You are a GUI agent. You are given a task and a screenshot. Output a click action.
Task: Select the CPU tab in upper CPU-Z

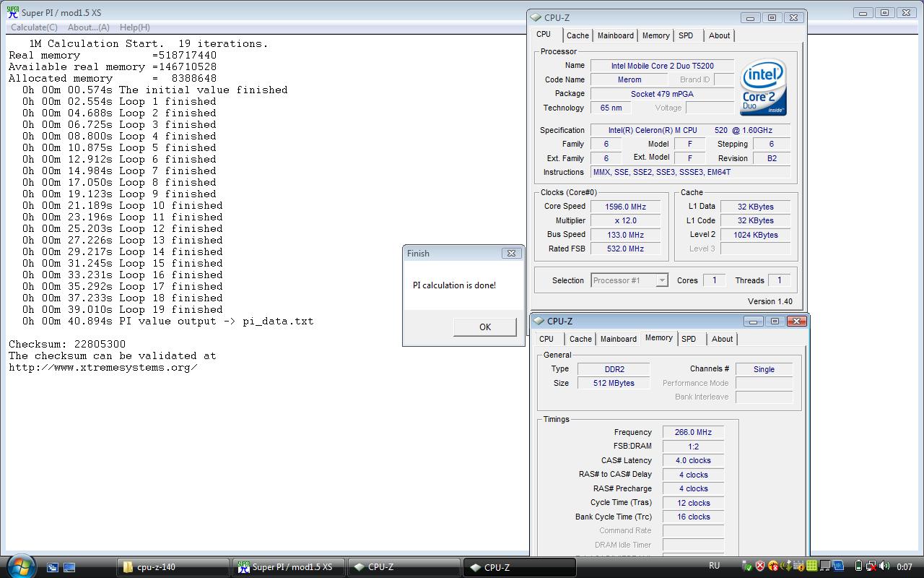point(544,35)
